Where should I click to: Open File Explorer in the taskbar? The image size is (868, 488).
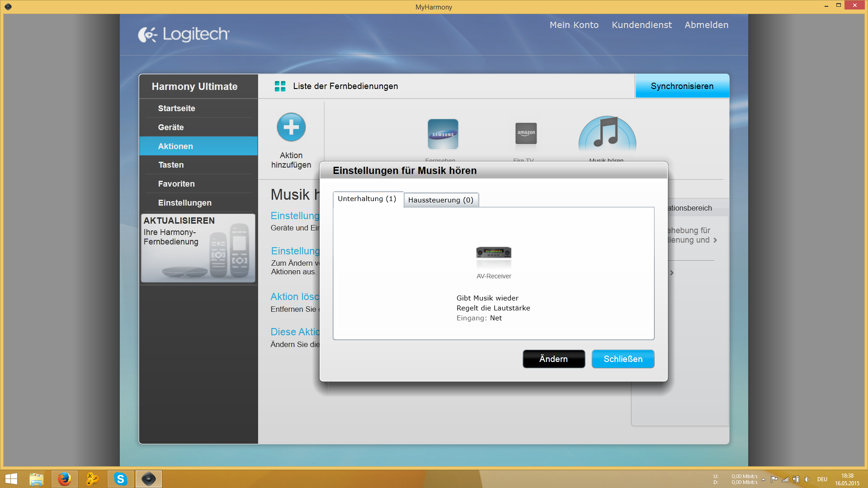click(x=36, y=479)
